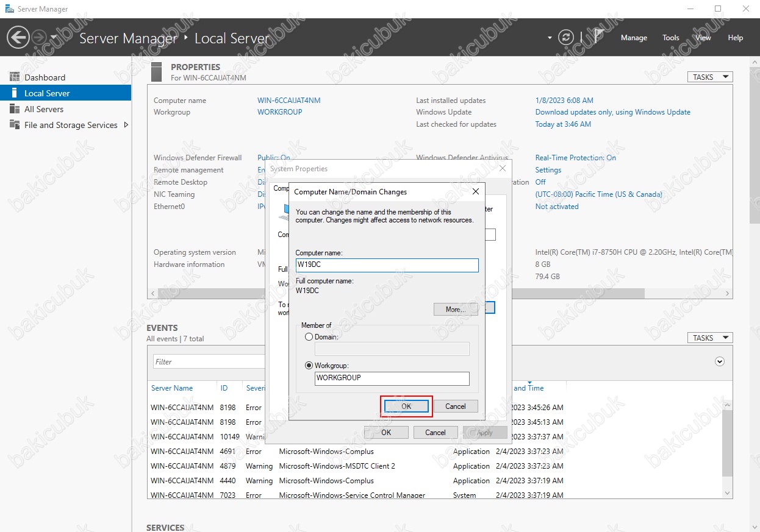Open the dropdown arrow left of the refresh icon

pos(550,38)
